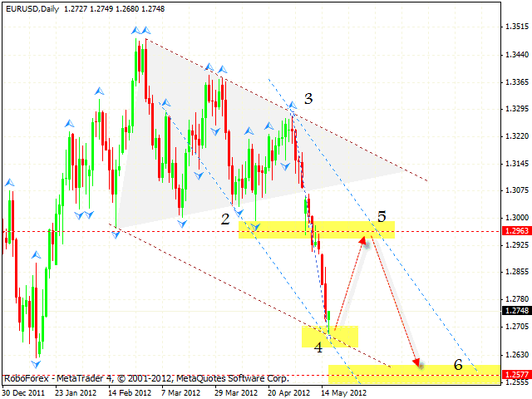
Task: Select the open price value 1.2727
Action: [x=76, y=9]
